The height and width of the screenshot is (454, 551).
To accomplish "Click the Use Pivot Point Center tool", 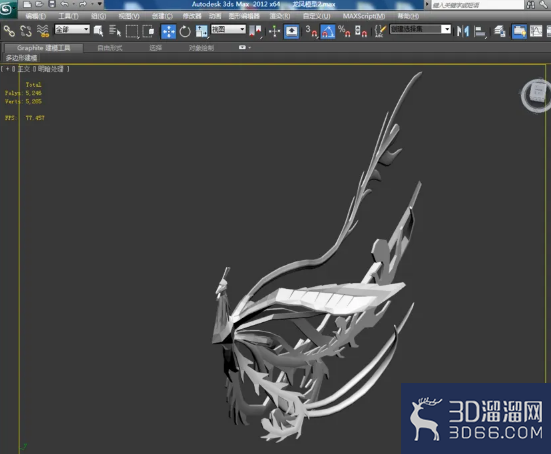I will pos(255,31).
